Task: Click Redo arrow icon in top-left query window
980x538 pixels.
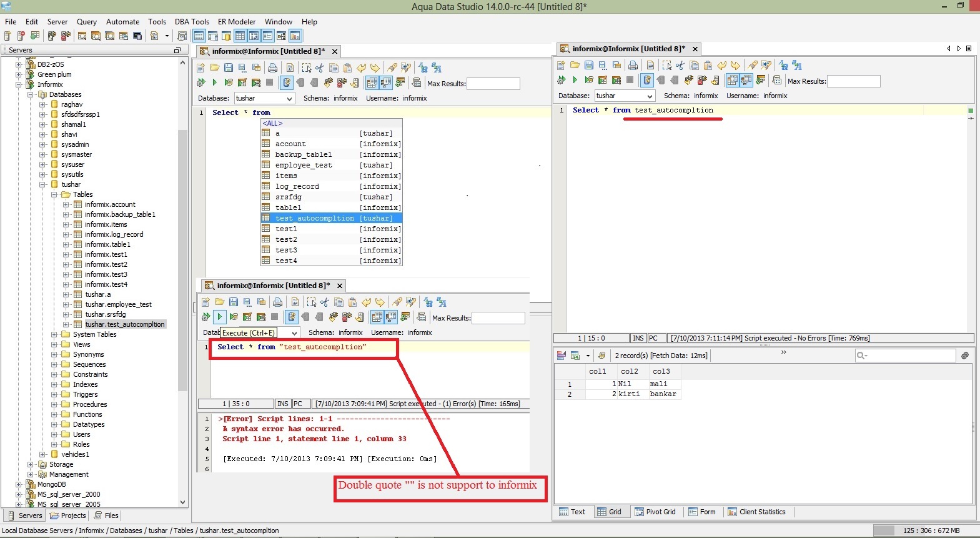Action: pyautogui.click(x=375, y=67)
